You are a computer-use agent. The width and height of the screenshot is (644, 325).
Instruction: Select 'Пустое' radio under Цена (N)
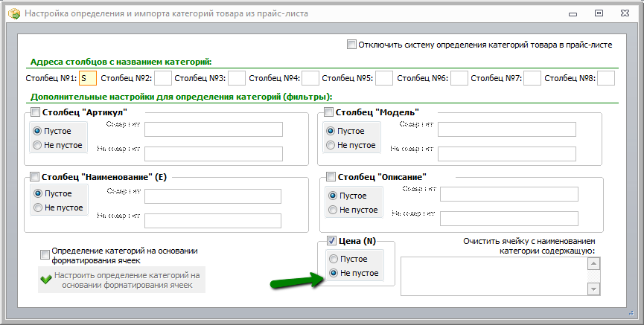[x=334, y=259]
